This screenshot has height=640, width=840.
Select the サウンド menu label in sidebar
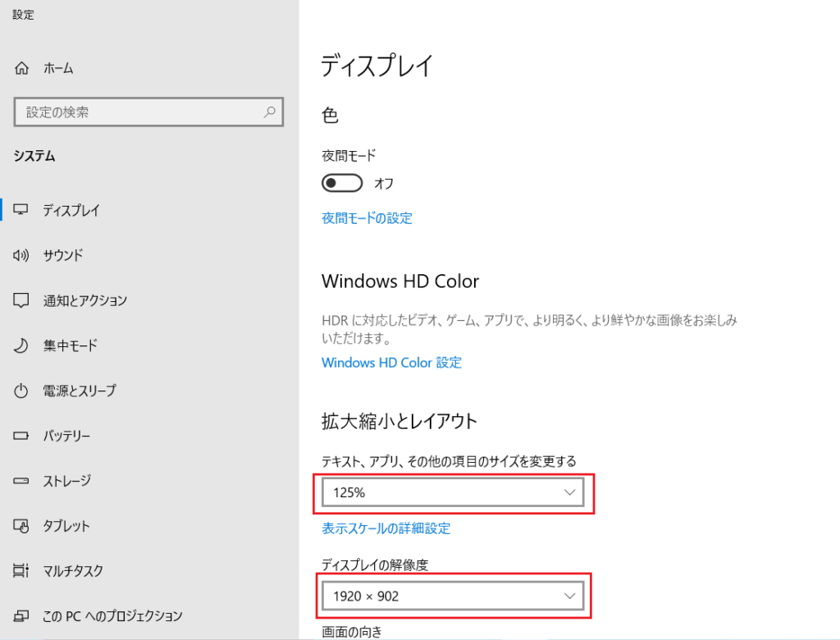pos(63,255)
